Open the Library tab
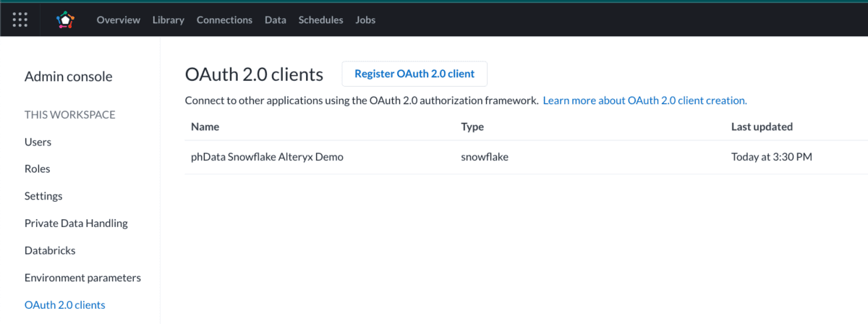 click(x=169, y=20)
